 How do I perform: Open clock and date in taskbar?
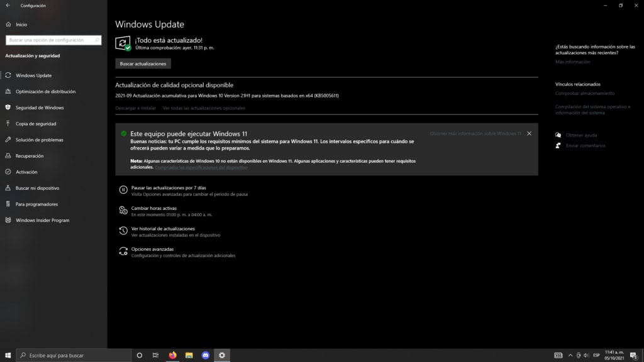click(614, 356)
